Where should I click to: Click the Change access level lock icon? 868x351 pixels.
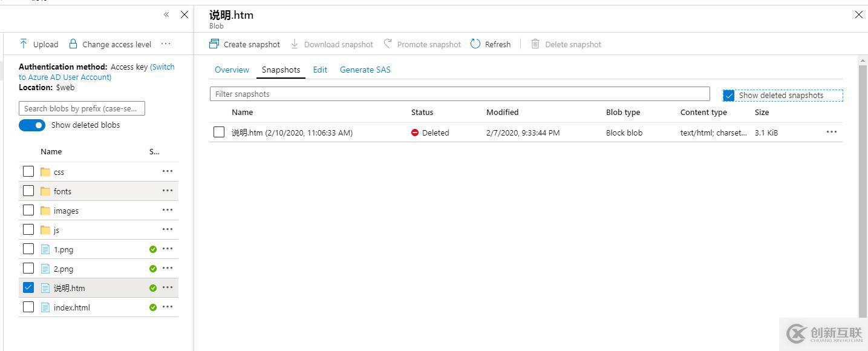tap(73, 44)
